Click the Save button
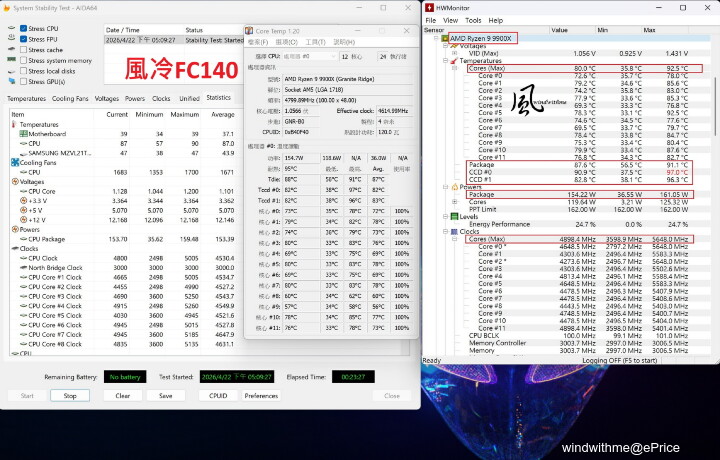The width and height of the screenshot is (720, 460). tap(166, 395)
